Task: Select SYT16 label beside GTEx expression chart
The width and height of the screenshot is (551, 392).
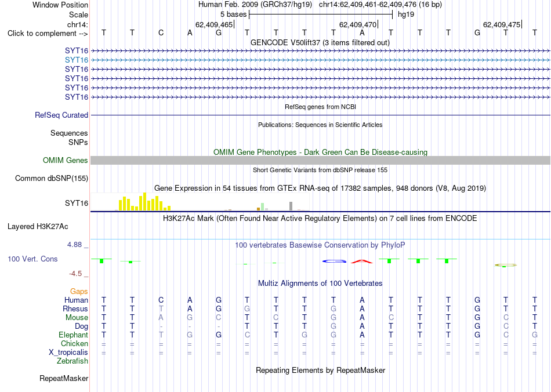Action: (x=76, y=203)
